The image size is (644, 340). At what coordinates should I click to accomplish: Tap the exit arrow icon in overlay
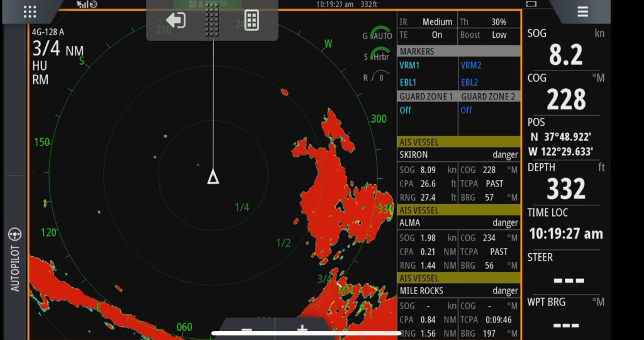(x=175, y=20)
